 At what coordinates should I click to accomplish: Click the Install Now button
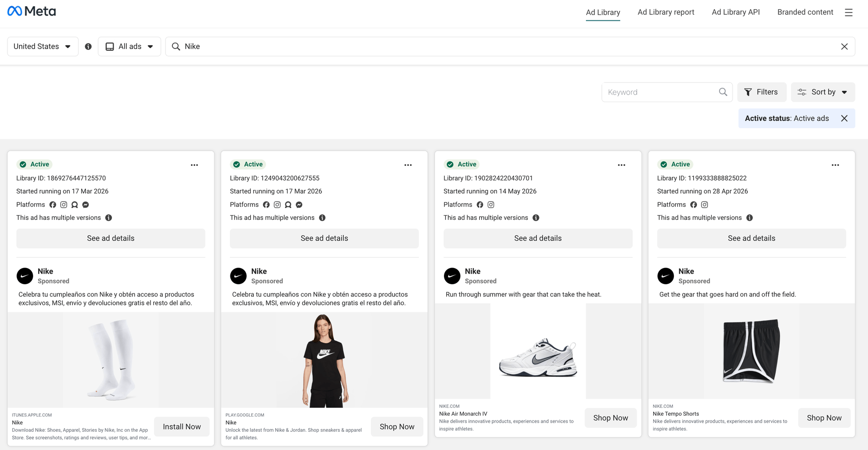182,427
